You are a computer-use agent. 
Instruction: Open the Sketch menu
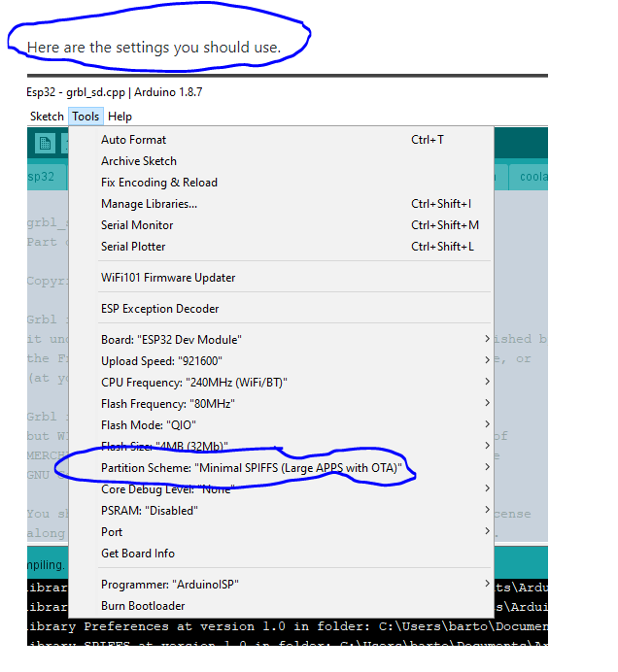[x=47, y=117]
